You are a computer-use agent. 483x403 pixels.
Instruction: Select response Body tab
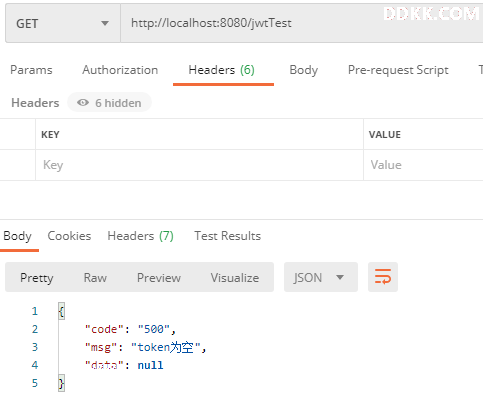pos(17,236)
